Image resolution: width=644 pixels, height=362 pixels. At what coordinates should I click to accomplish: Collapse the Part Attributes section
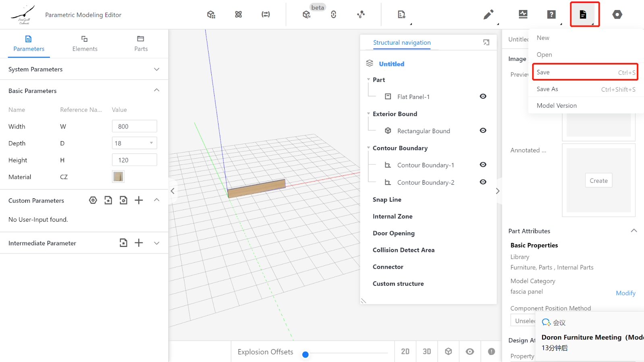coord(634,231)
